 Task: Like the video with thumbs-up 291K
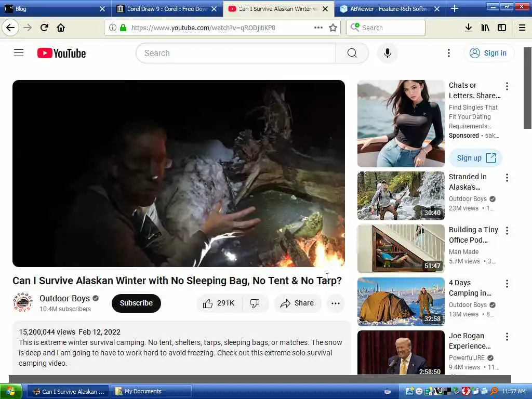219,303
